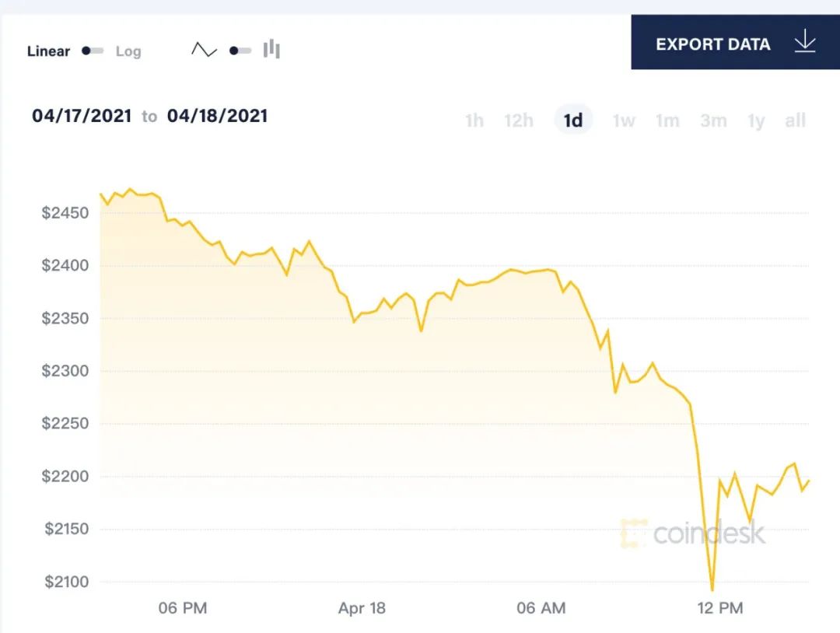The height and width of the screenshot is (633, 840).
Task: Toggle the Linear/Log scale switch
Action: 92,51
